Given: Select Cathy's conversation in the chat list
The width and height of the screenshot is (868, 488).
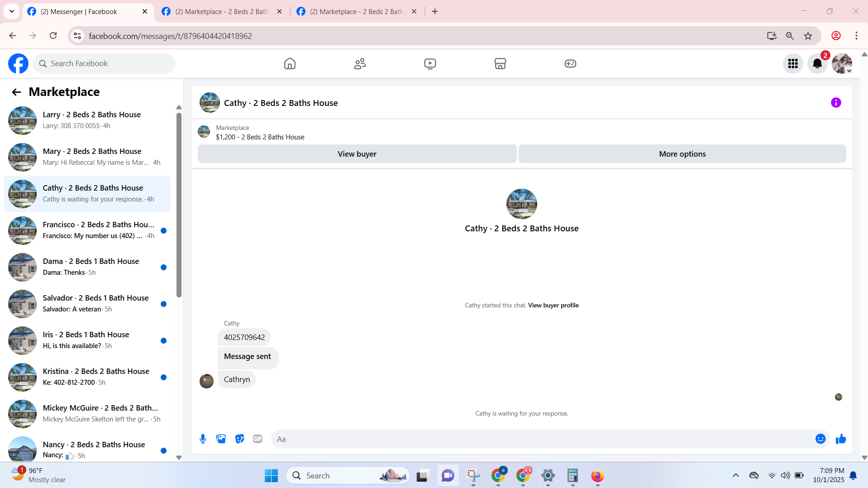Looking at the screenshot, I should [x=87, y=194].
